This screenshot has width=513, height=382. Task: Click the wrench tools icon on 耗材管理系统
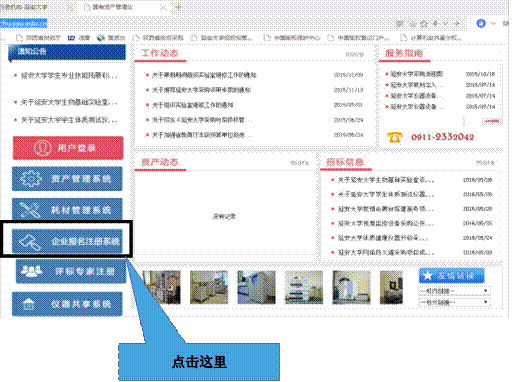[30, 210]
